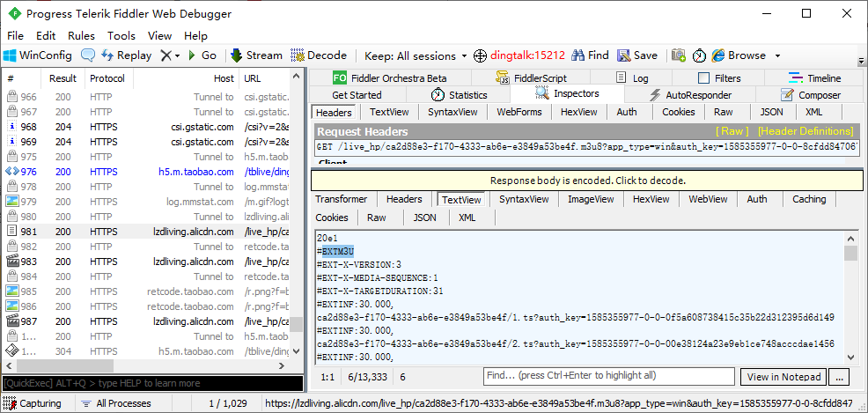Switch request inspector to TextView tab
This screenshot has height=413, width=868.
[x=389, y=112]
